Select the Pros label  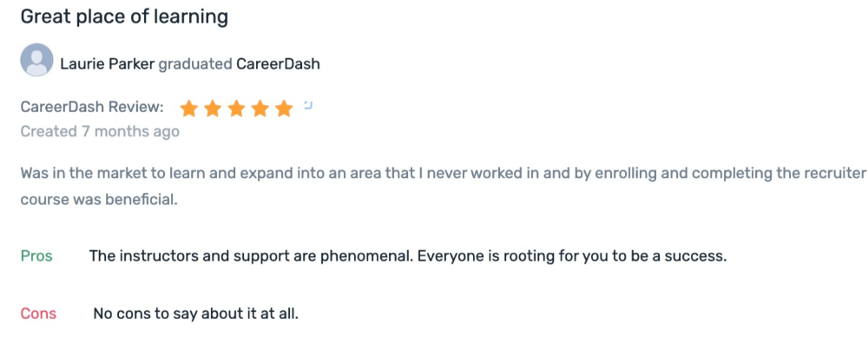[36, 256]
